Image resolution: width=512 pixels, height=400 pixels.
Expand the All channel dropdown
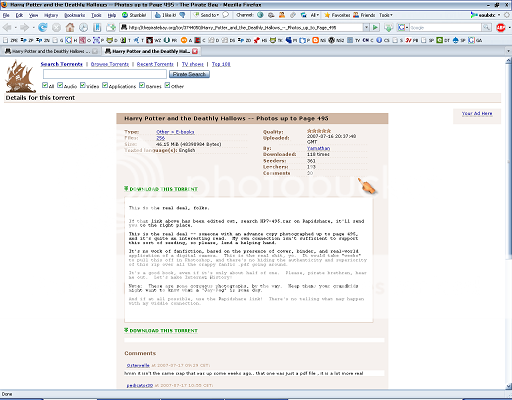pos(315,15)
